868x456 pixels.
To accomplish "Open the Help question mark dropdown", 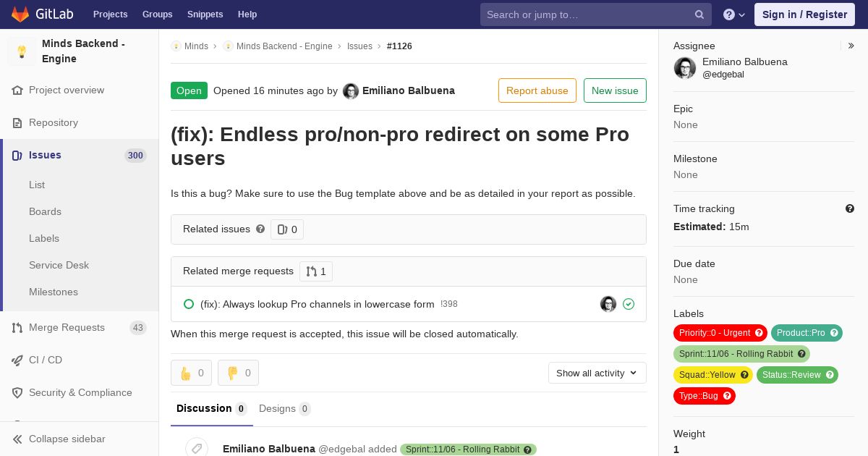I will 734,14.
